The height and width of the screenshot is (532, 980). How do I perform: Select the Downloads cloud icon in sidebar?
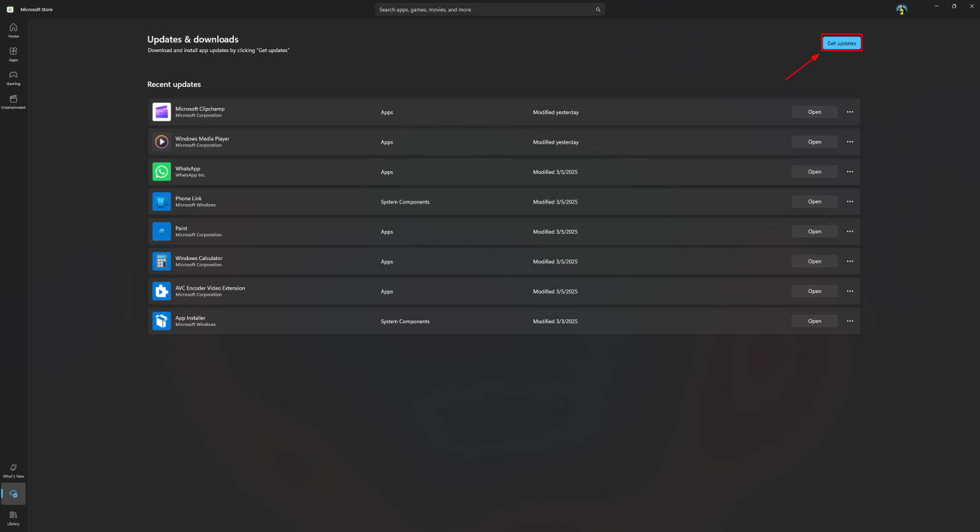point(13,494)
